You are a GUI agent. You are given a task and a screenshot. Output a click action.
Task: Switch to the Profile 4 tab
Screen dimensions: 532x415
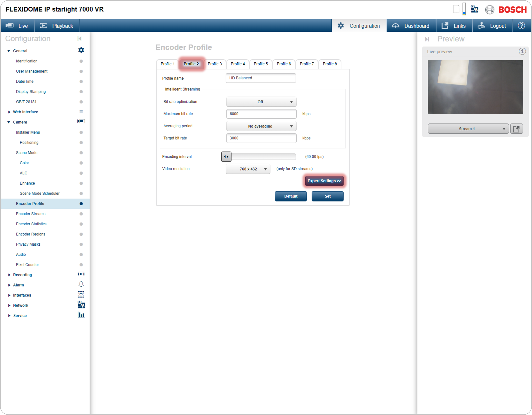238,64
